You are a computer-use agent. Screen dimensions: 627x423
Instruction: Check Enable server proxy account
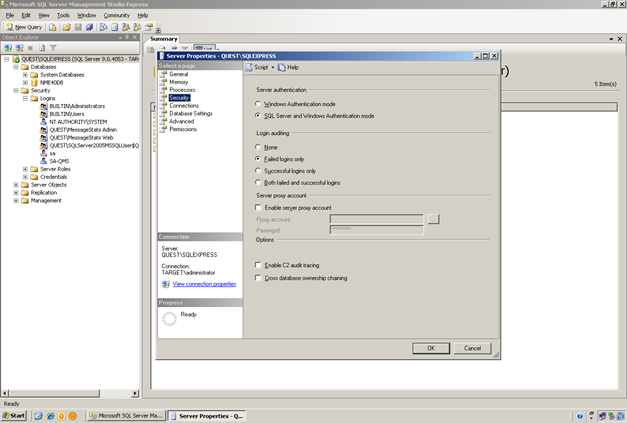[x=258, y=208]
